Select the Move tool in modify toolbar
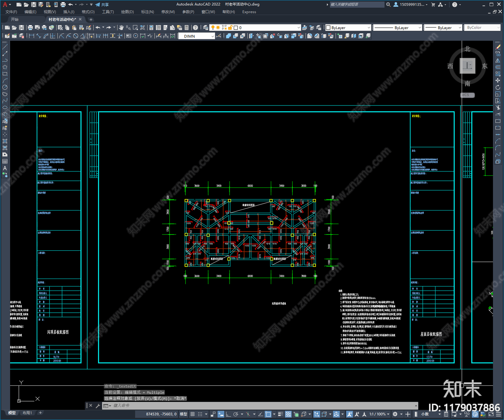504x420 pixels. 498,81
